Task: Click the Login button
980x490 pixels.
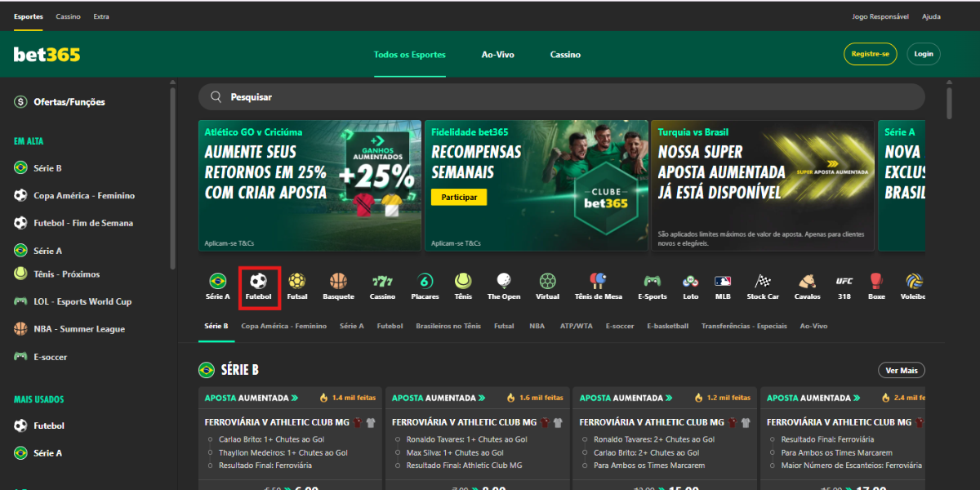Action: [x=923, y=54]
